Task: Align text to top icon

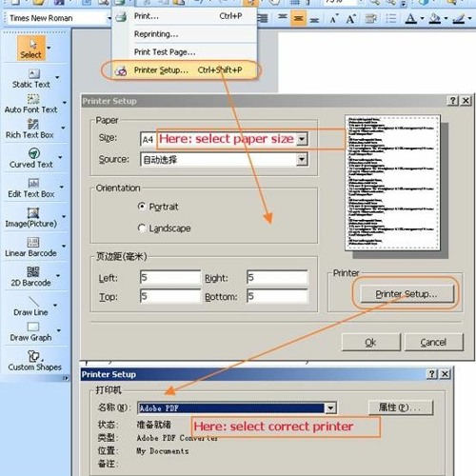Action: click(283, 17)
